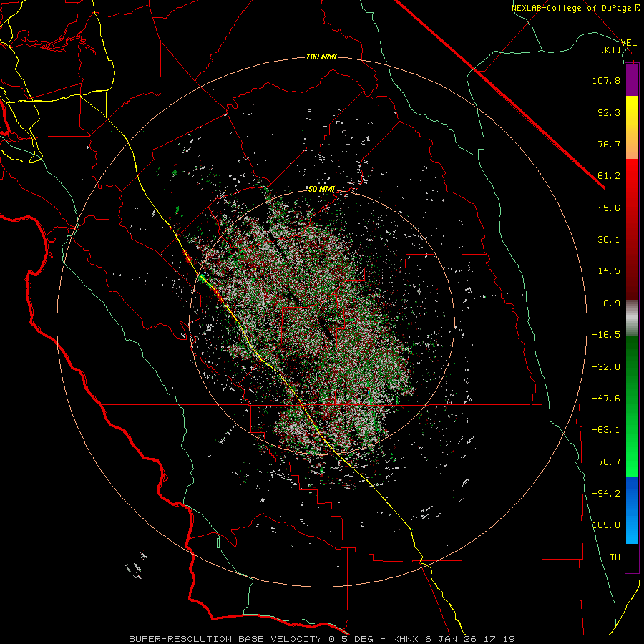The height and width of the screenshot is (644, 644).
Task: Click the purple segment of the velocity color bar
Action: [x=632, y=79]
